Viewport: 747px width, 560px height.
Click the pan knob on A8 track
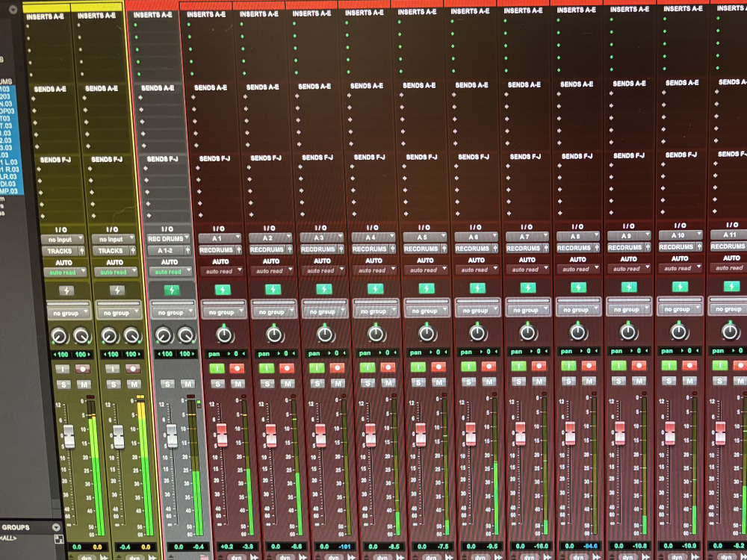pos(578,332)
